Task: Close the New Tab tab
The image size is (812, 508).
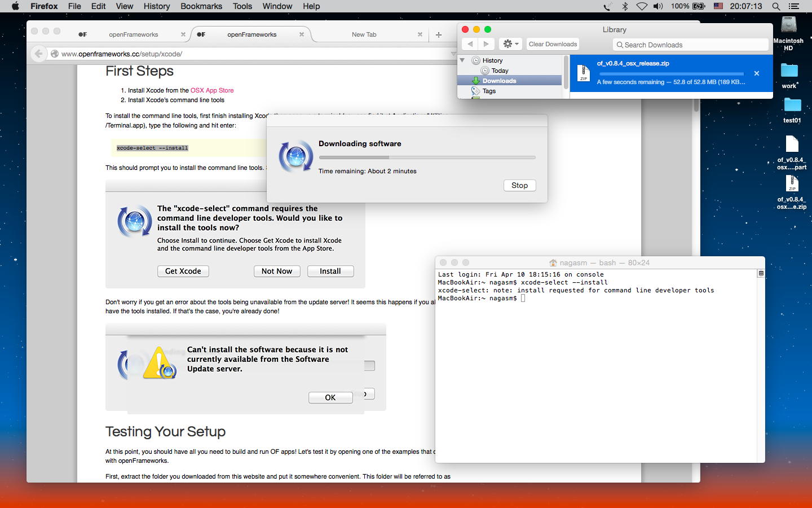Action: click(x=420, y=34)
